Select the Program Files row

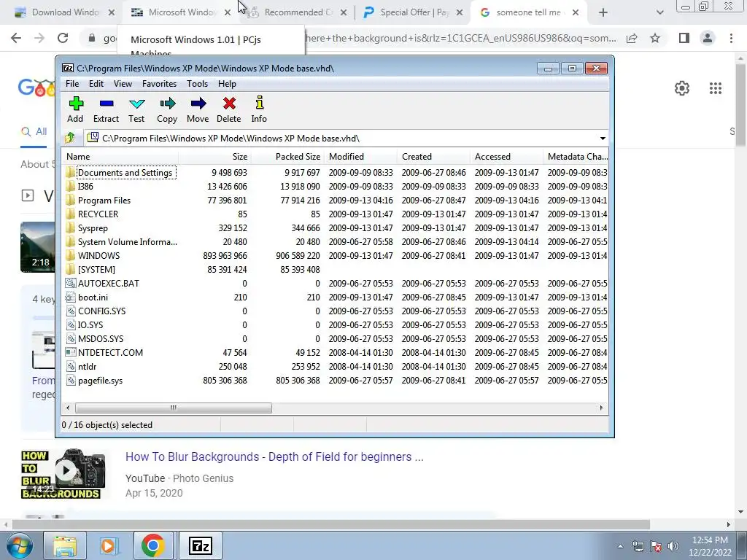tap(336, 201)
